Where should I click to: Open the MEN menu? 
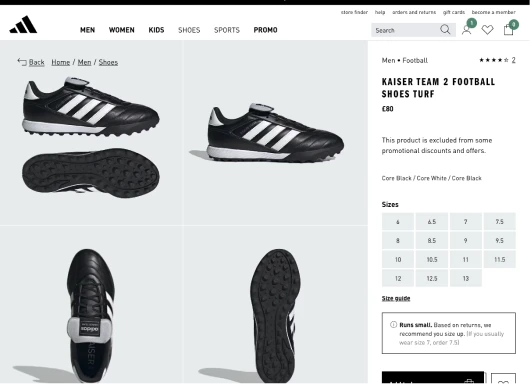click(87, 30)
